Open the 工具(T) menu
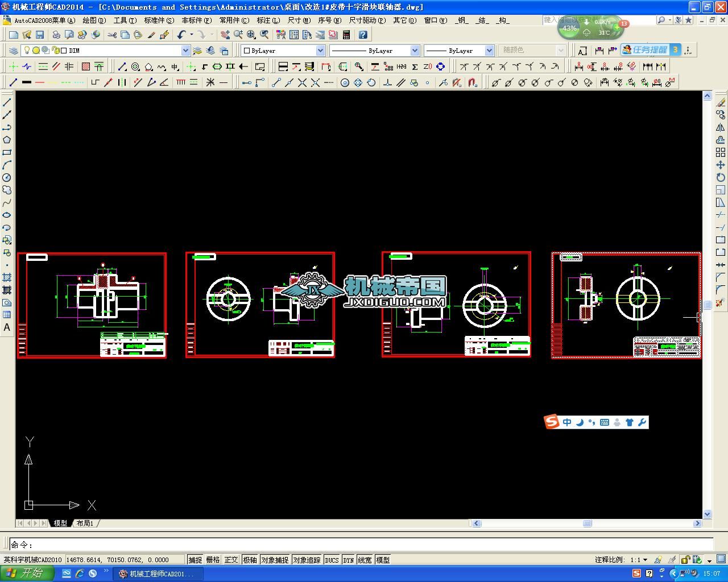Screen dimensions: 728x582 pos(125,20)
